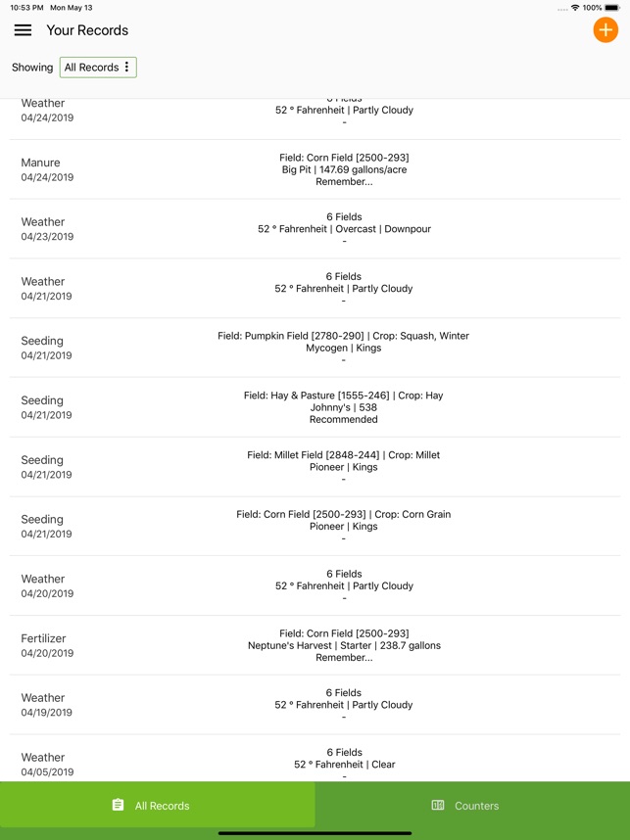Click the clipboard icon in All Records tab
630x840 pixels.
118,806
